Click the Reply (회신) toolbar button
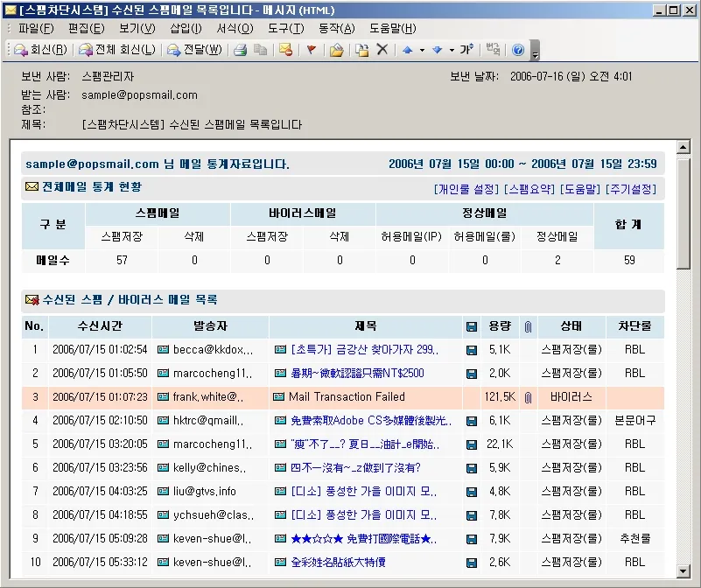The height and width of the screenshot is (588, 701). point(40,50)
